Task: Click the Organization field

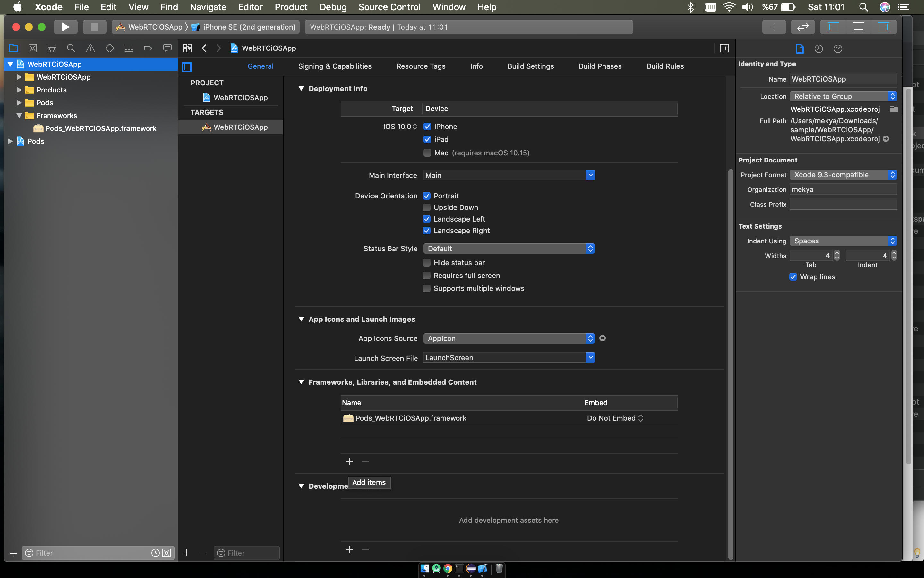Action: point(843,189)
